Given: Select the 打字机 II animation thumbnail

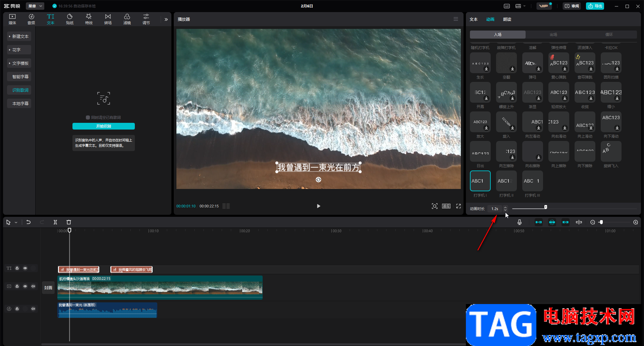Looking at the screenshot, I should click(x=506, y=181).
